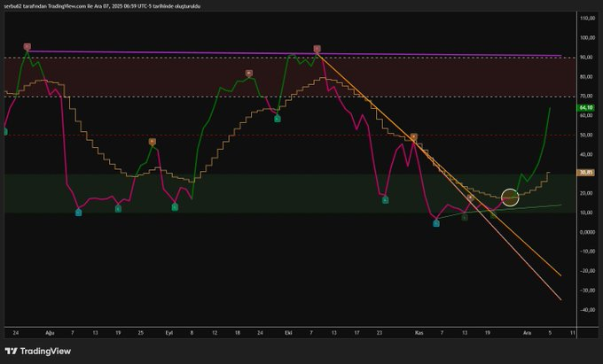Click the Eyl month label
This screenshot has height=364, width=603.
(x=168, y=333)
